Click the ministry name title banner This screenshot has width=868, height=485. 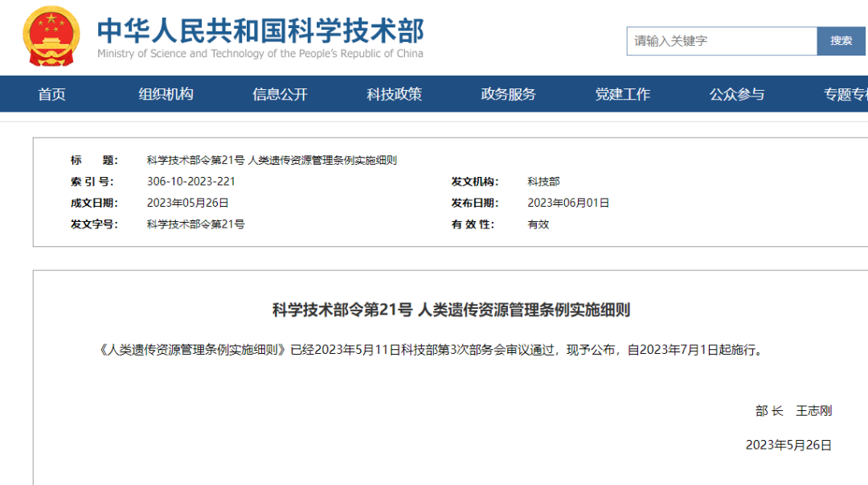[260, 31]
